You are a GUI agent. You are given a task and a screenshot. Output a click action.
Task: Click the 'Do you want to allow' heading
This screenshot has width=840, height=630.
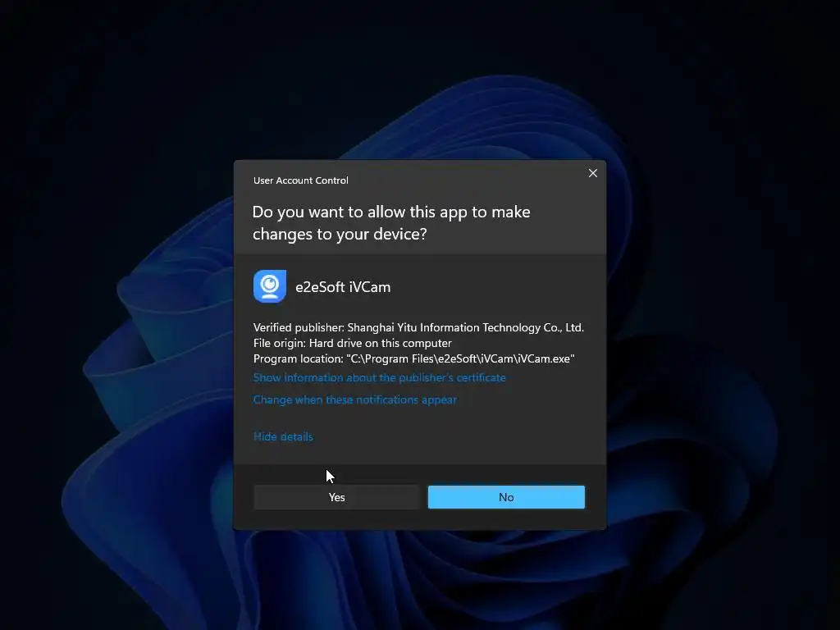click(391, 223)
